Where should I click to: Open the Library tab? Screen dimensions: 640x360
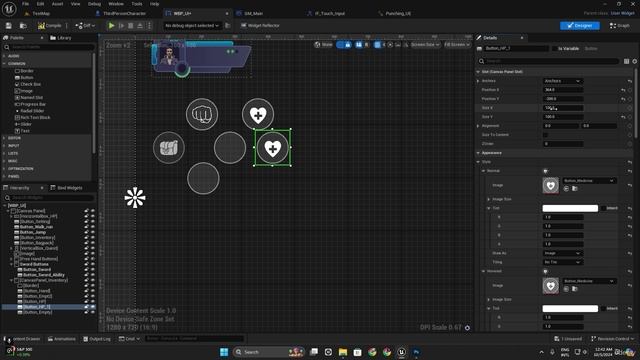pos(61,38)
